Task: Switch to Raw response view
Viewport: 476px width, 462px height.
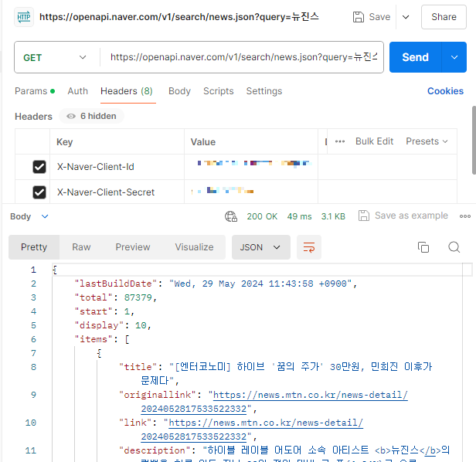Action: tap(81, 247)
